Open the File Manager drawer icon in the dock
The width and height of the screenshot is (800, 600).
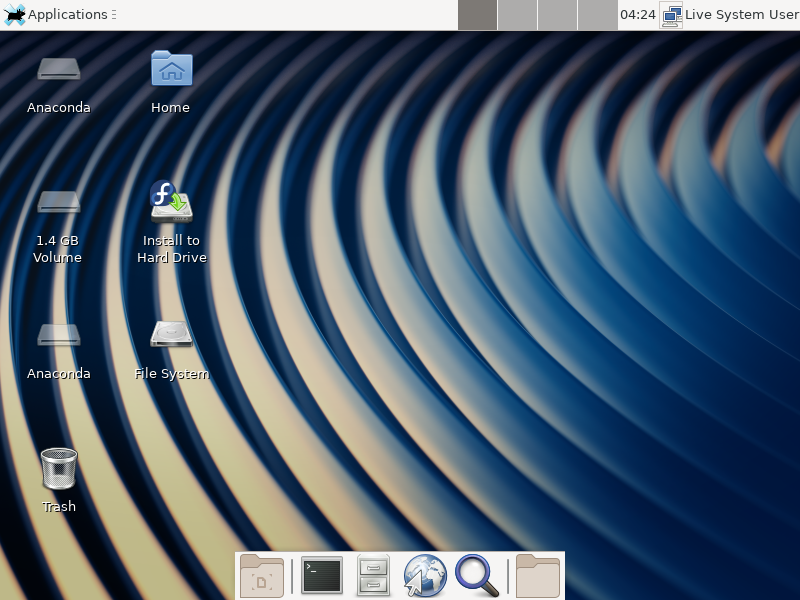(373, 576)
